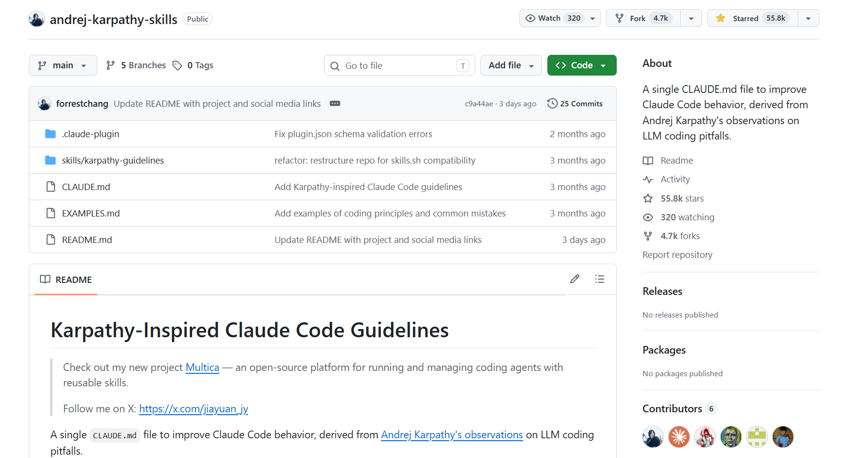The width and height of the screenshot is (868, 458).
Task: Click the fork icon beside 4.7k forks
Action: (x=648, y=236)
